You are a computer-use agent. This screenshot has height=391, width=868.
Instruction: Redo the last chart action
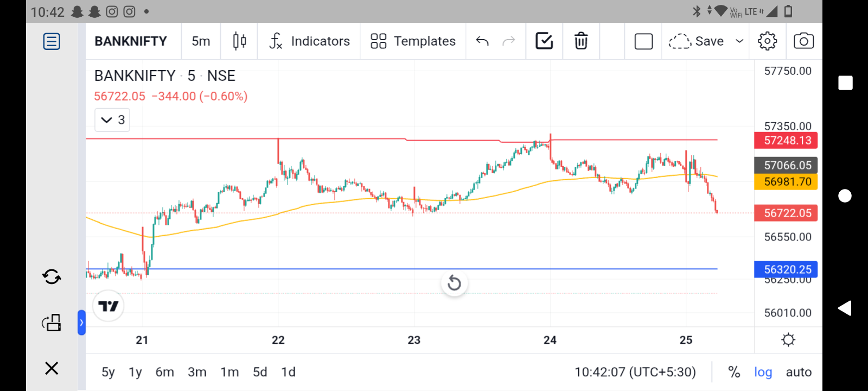[508, 41]
